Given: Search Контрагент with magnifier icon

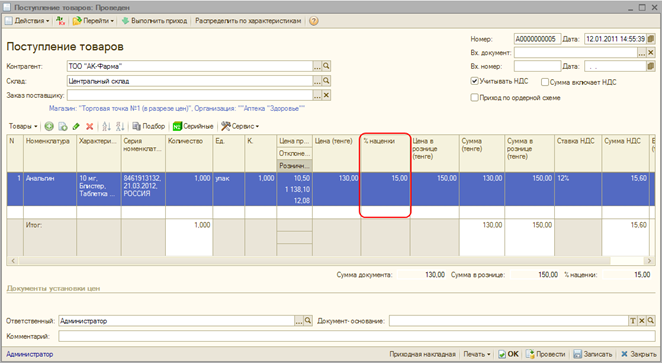Looking at the screenshot, I should pos(326,66).
